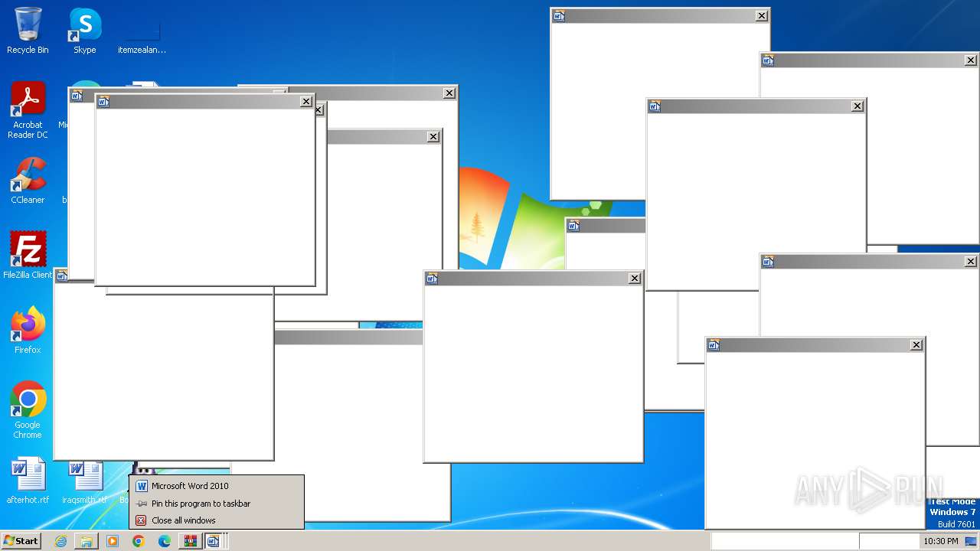
Task: Launch Firefox from the desktop
Action: coord(28,331)
